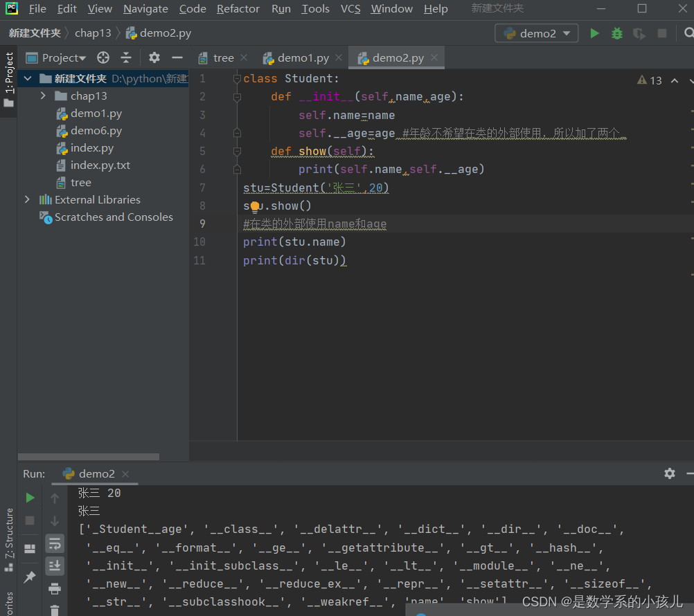Open the Edit menu
Viewport: 694px width, 616px height.
coord(66,9)
